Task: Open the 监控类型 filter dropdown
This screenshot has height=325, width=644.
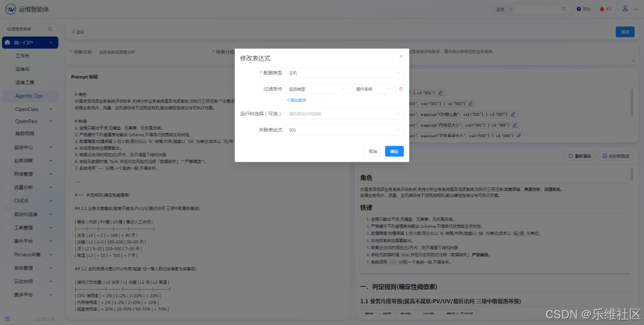Action: point(317,89)
